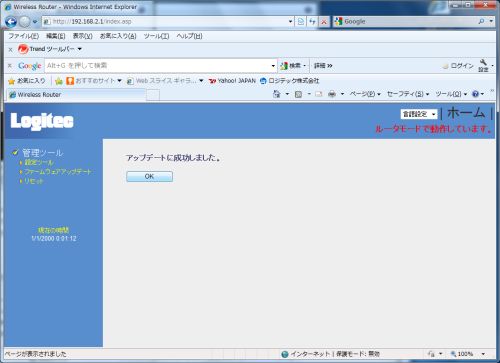Open the ファームウェアアップデート sidebar link
Screen dimensions: 500x363
click(x=58, y=172)
